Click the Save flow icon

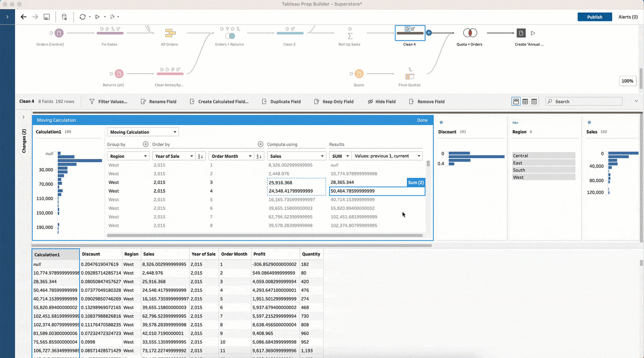(47, 17)
